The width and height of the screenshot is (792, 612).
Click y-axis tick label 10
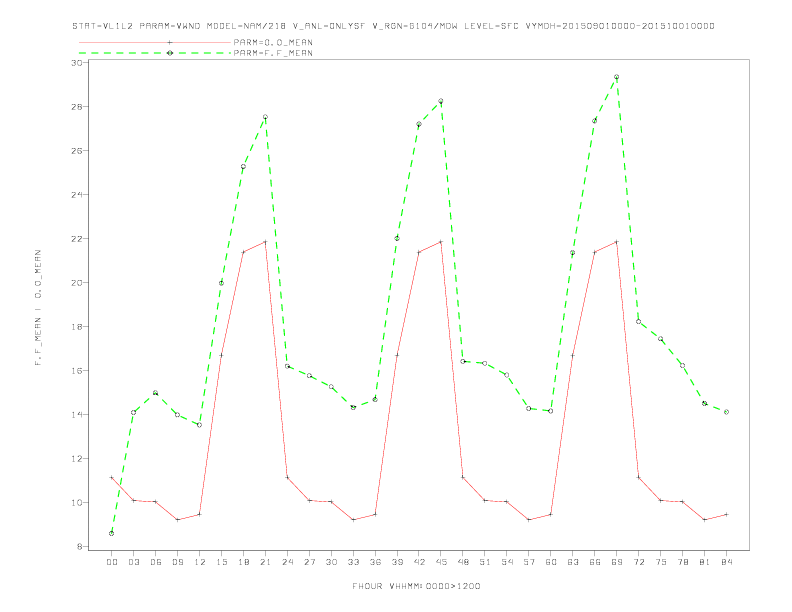pos(77,502)
